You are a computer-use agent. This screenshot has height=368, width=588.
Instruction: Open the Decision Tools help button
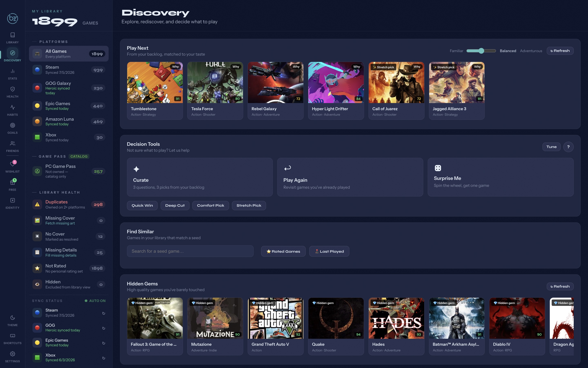point(568,147)
